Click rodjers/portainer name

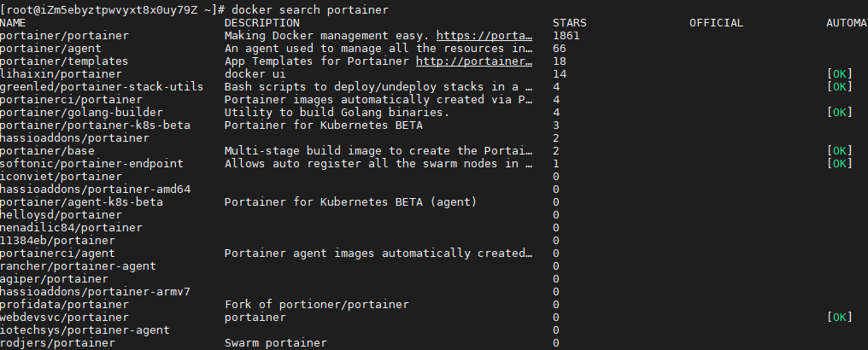click(57, 343)
